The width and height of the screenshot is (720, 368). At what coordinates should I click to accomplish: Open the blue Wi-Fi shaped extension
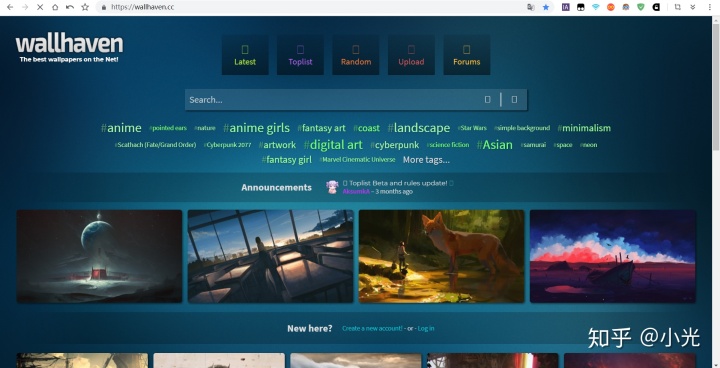(x=596, y=7)
